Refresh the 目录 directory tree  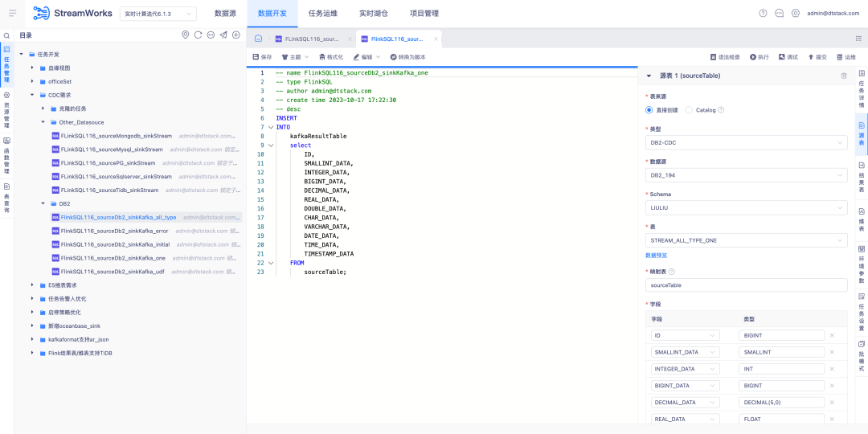(198, 35)
